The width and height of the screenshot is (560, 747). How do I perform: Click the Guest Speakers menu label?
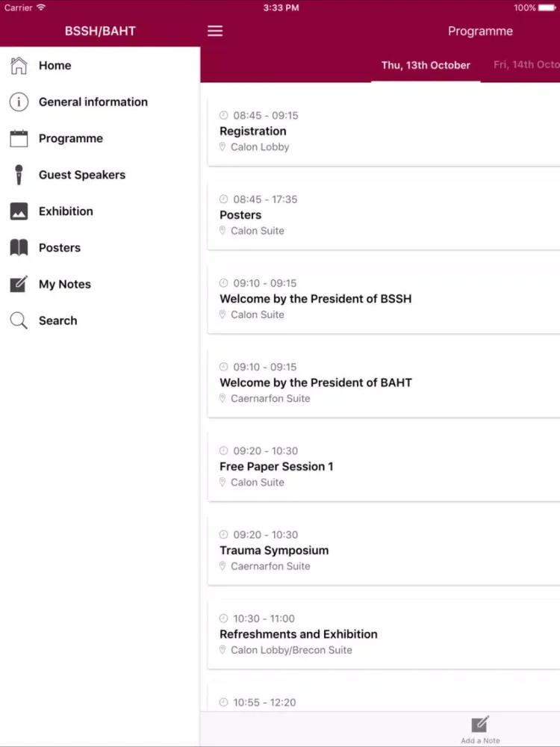click(x=82, y=175)
